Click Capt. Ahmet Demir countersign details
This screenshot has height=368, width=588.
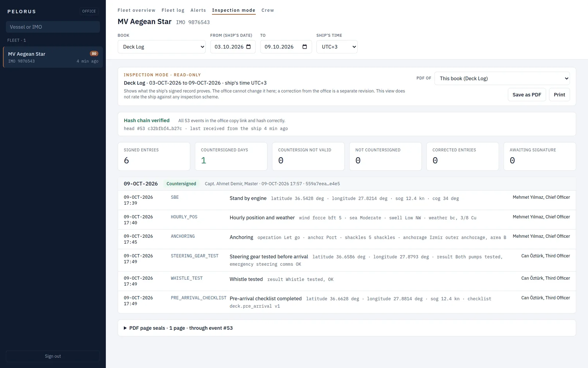coord(272,184)
